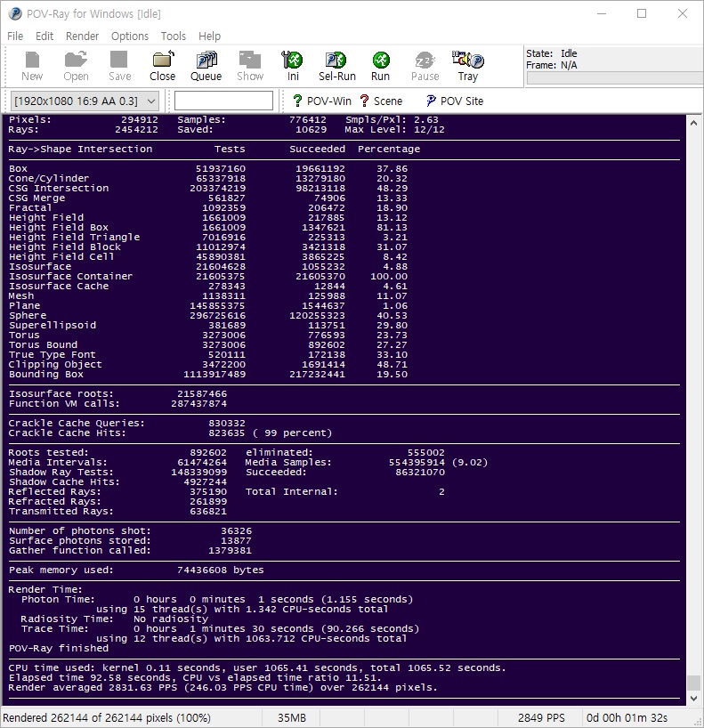This screenshot has height=728, width=704.
Task: Click the POV-Ray title bar app icon
Action: (15, 14)
